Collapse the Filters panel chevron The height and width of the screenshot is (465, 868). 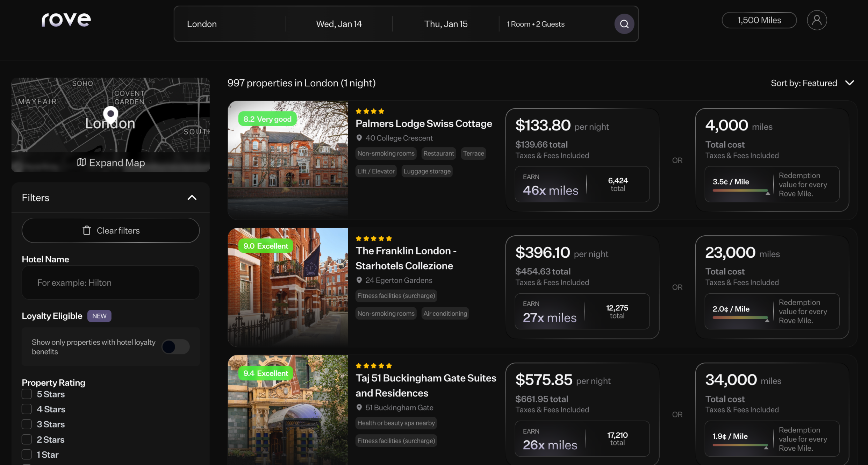click(192, 198)
